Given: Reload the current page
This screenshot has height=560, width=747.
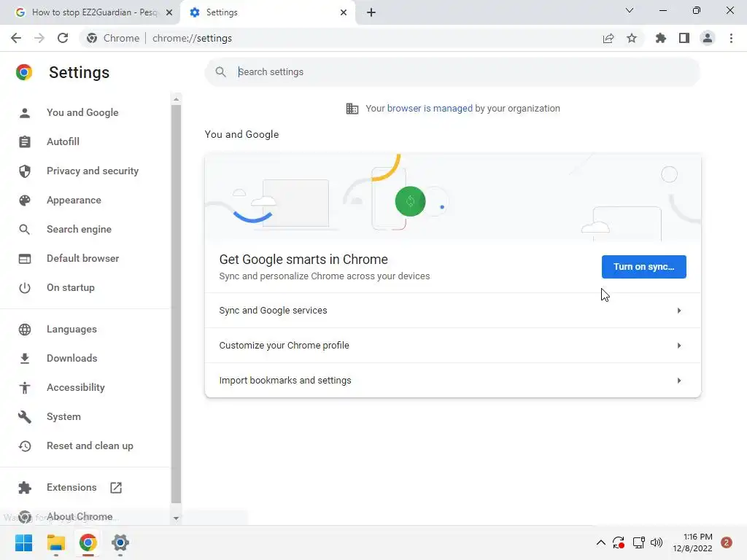Looking at the screenshot, I should tap(63, 38).
